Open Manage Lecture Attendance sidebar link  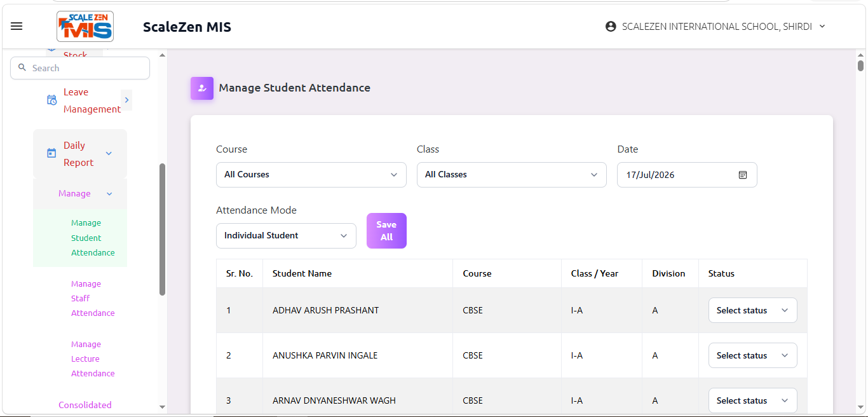93,359
